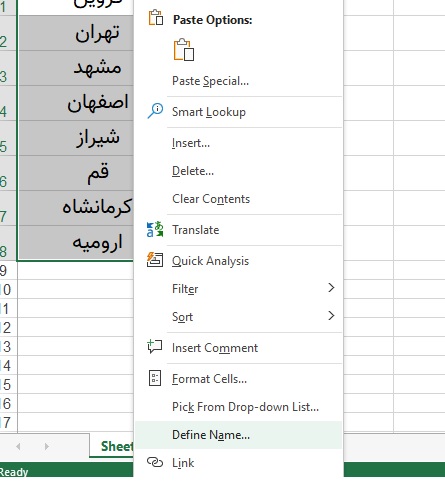The height and width of the screenshot is (487, 445).
Task: Click the next sheet navigation arrow
Action: coord(47,446)
